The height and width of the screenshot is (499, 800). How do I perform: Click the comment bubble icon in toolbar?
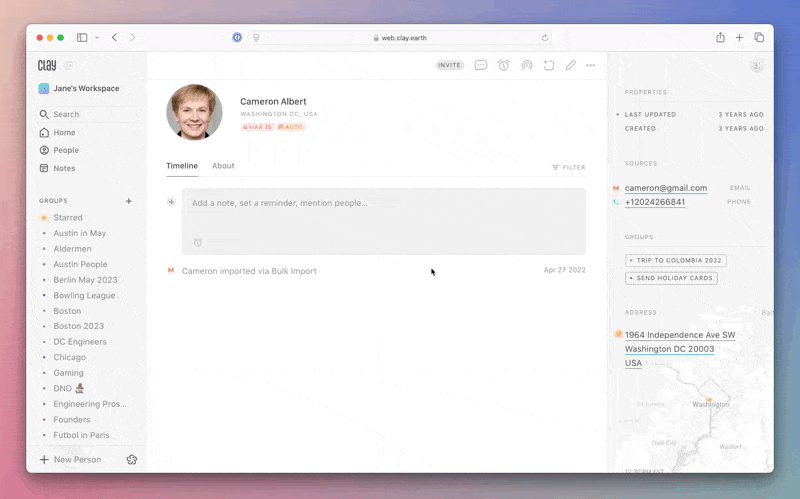(481, 65)
